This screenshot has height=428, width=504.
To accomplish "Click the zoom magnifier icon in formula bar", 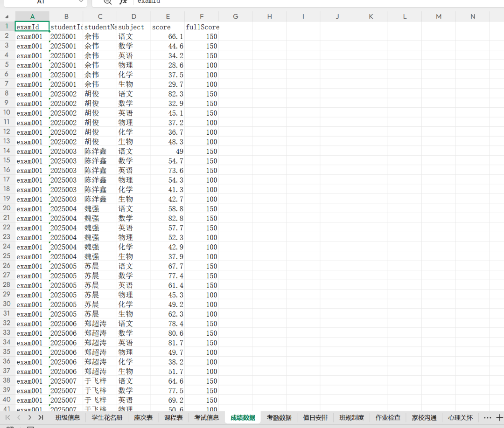I will click(108, 2).
